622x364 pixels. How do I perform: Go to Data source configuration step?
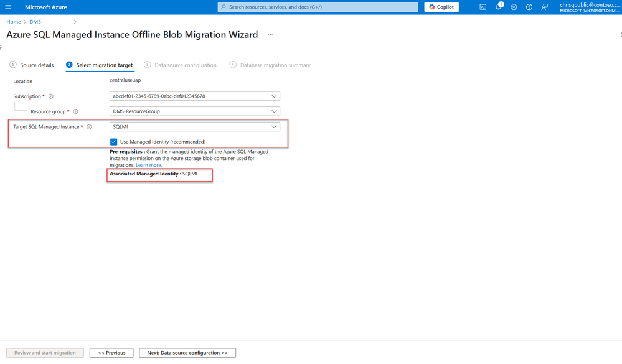click(180, 65)
